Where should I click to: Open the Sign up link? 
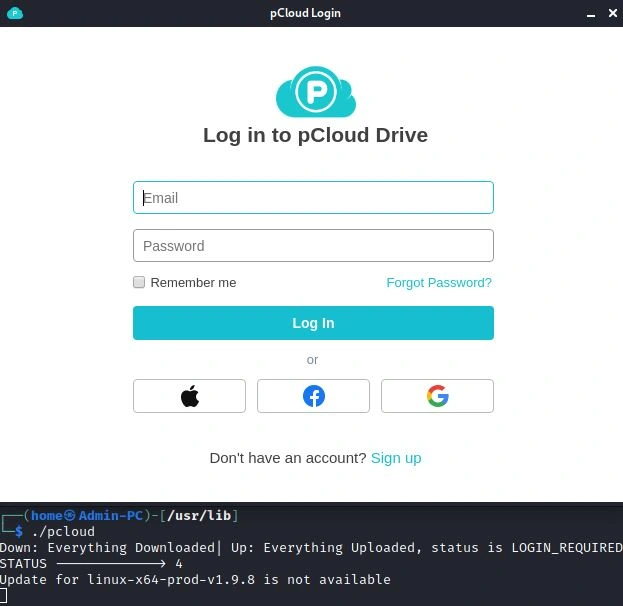[396, 458]
